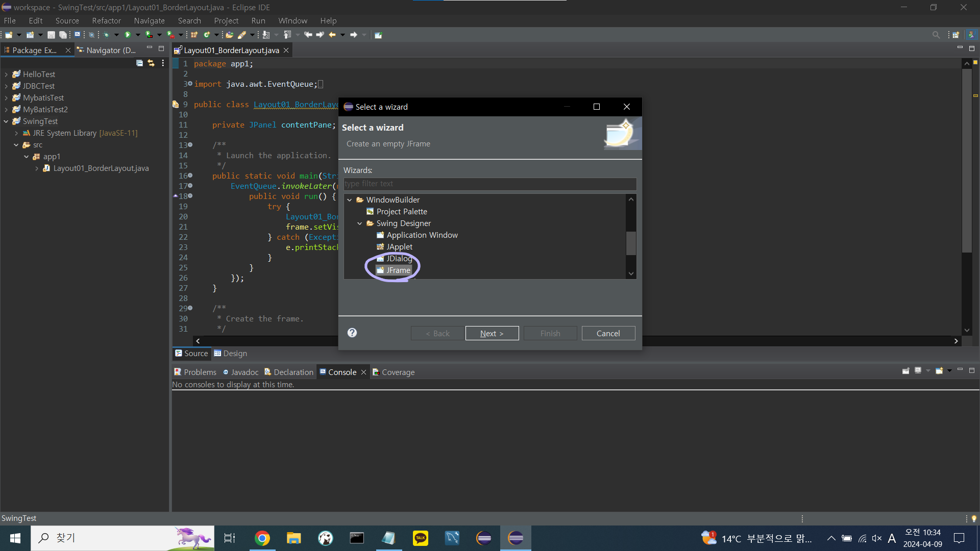Select JFrame in wizard list
This screenshot has height=551, width=980.
[x=394, y=270]
